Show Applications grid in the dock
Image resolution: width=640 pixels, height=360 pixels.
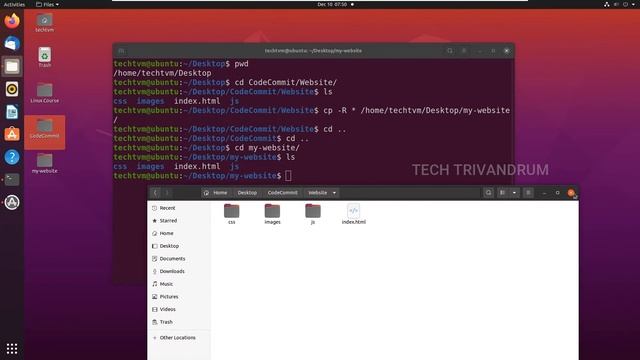coord(12,348)
